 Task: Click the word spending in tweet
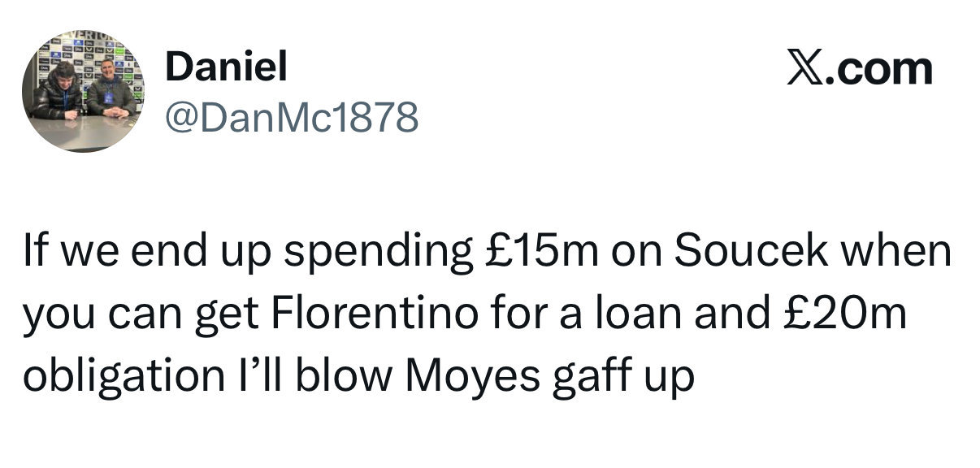[375, 253]
